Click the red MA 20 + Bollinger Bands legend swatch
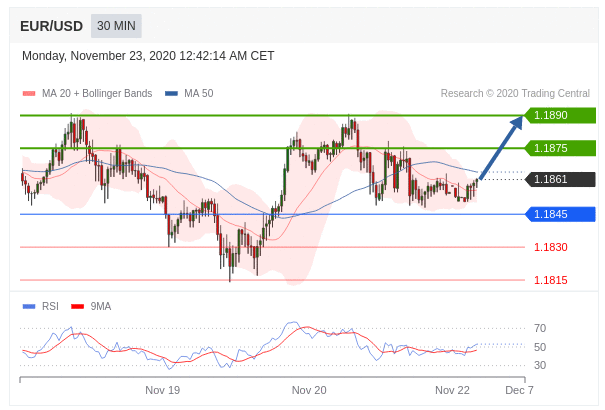 [x=29, y=93]
